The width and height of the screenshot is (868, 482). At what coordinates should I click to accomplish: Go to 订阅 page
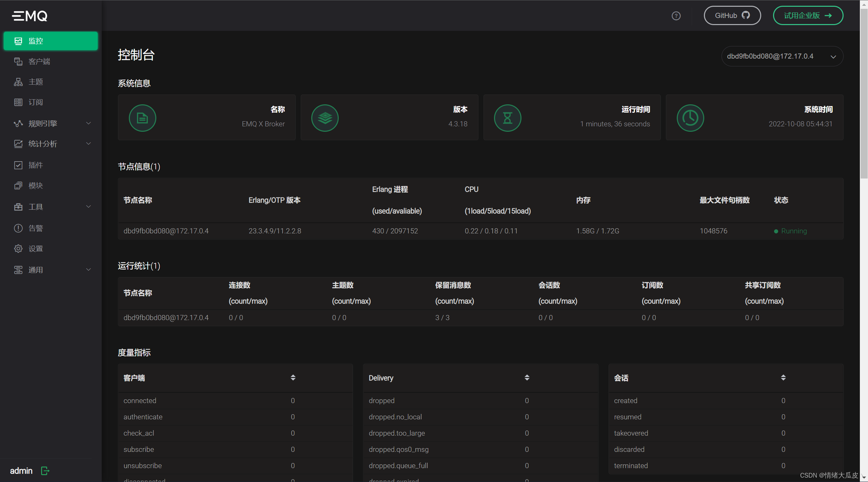click(x=51, y=102)
